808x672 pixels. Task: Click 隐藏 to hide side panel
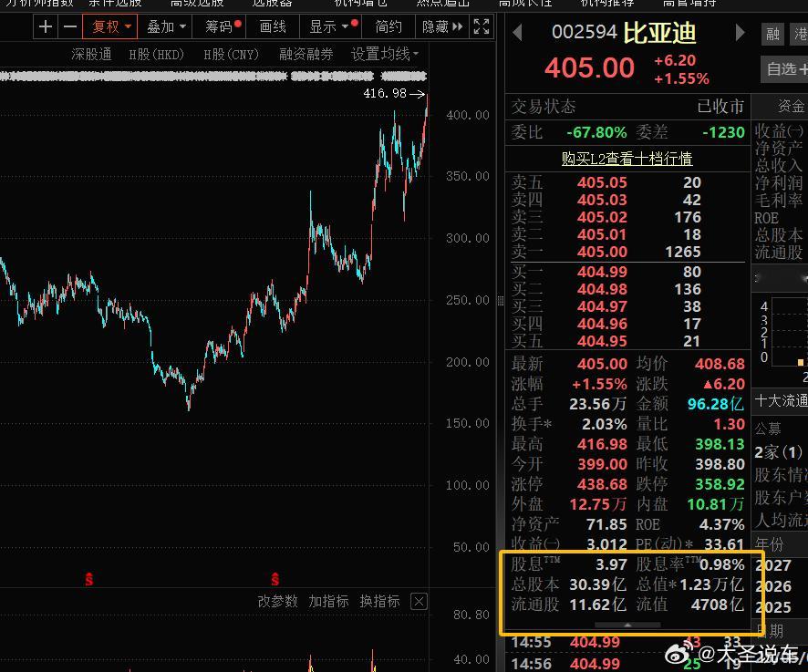coord(442,26)
